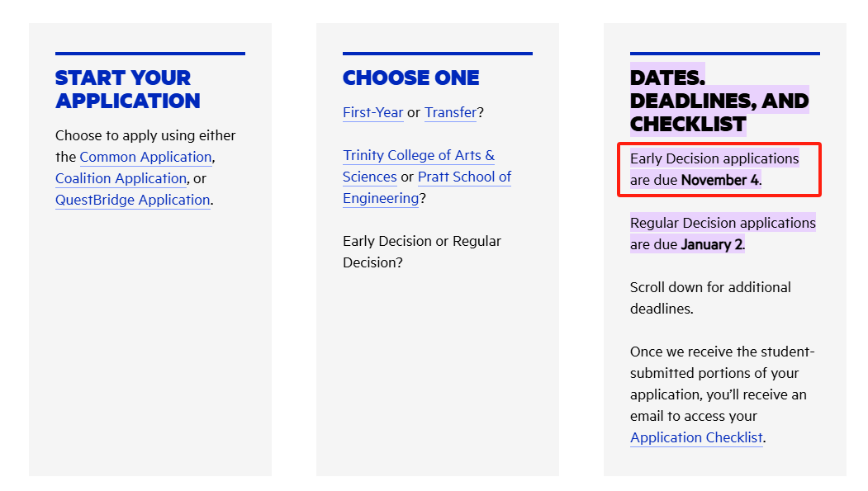Open Trinity College of Arts & Sciences link
This screenshot has height=491, width=868.
pyautogui.click(x=419, y=166)
